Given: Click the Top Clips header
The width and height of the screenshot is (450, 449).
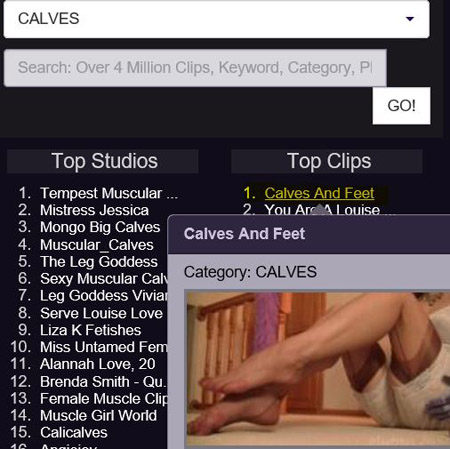Looking at the screenshot, I should (x=327, y=162).
